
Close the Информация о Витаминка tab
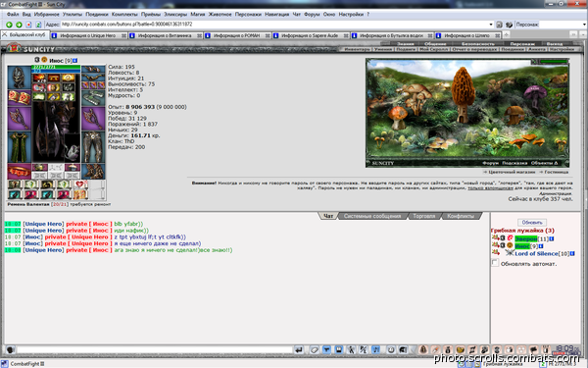coord(200,35)
